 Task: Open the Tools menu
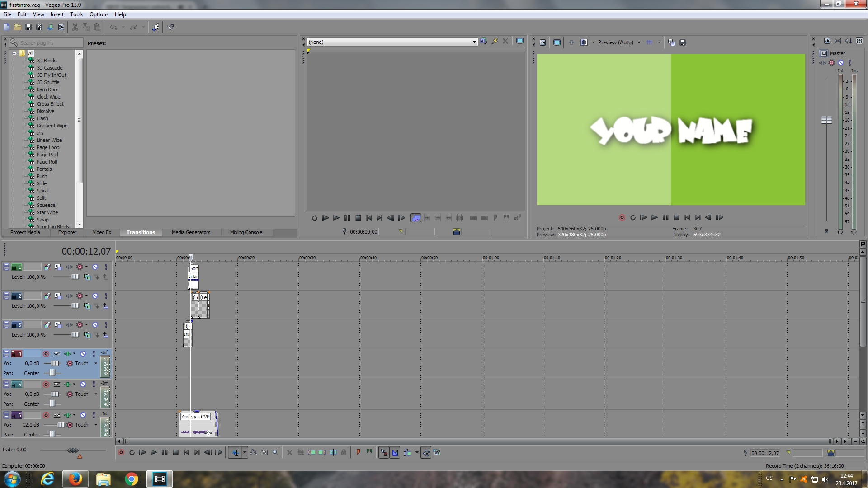coord(76,14)
